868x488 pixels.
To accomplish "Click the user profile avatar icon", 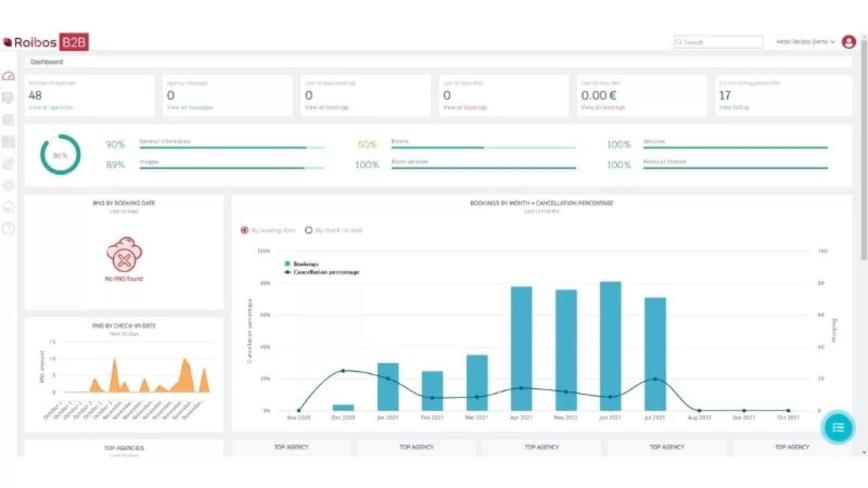I will (848, 42).
